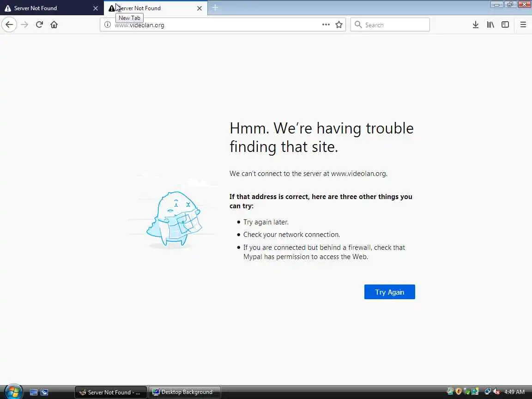
Task: Open Desktop Background taskbar window
Action: tap(184, 392)
